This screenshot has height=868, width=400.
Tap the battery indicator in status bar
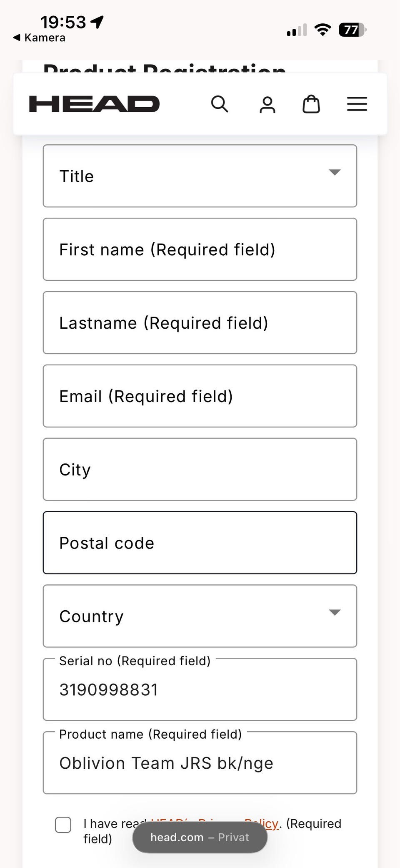pyautogui.click(x=352, y=30)
